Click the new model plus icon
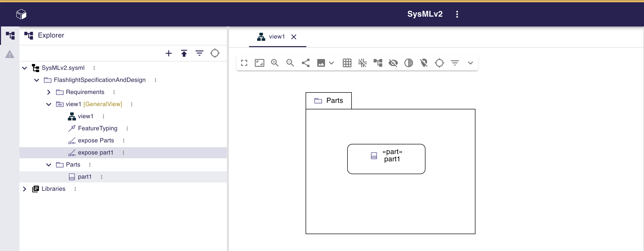The height and width of the screenshot is (251, 644). click(169, 53)
